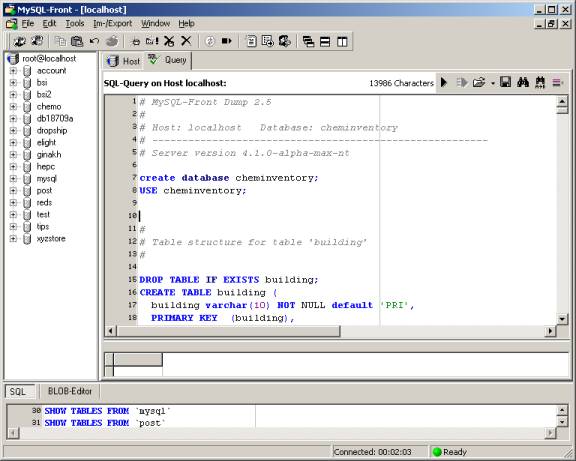Viewport: 576px width, 461px height.
Task: Click the pink lines options icon
Action: [x=557, y=83]
